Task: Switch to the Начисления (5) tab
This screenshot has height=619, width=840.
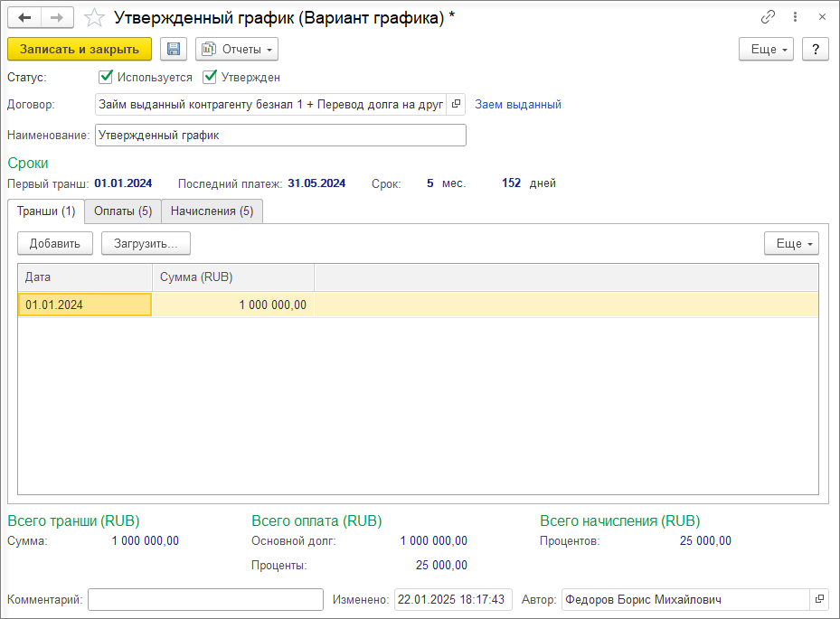Action: [x=212, y=211]
